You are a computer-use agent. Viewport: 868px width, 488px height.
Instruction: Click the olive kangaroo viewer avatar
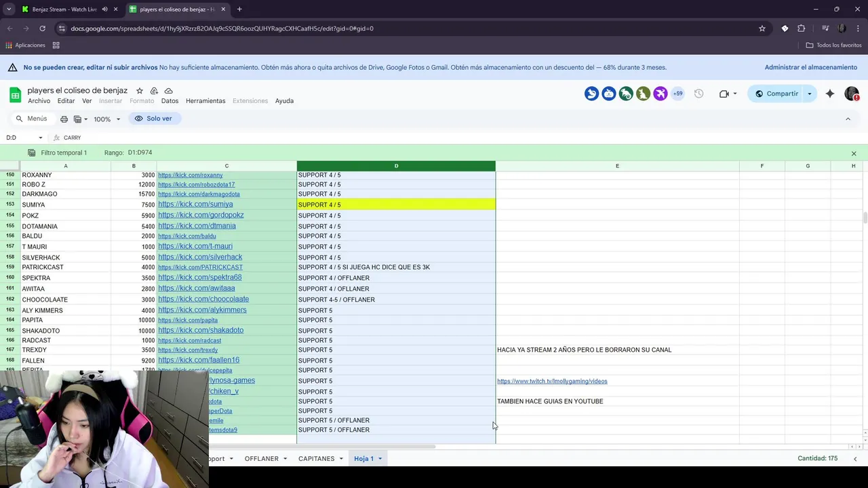(643, 94)
